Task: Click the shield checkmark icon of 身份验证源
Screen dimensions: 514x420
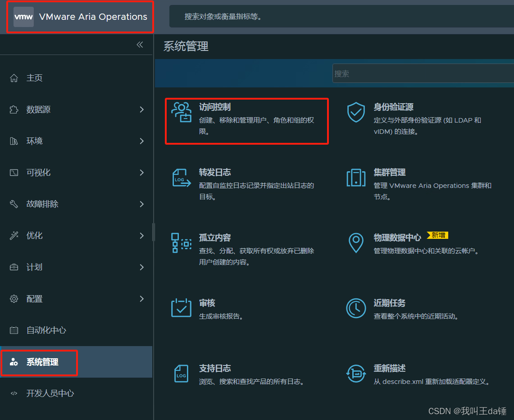Action: coord(356,112)
